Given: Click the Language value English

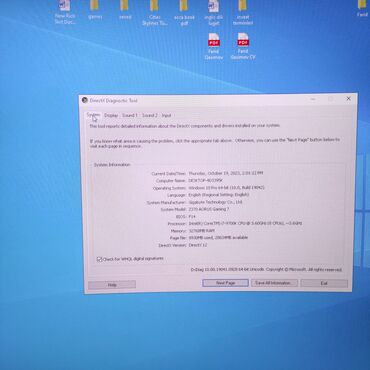Looking at the screenshot, I should [219, 195].
